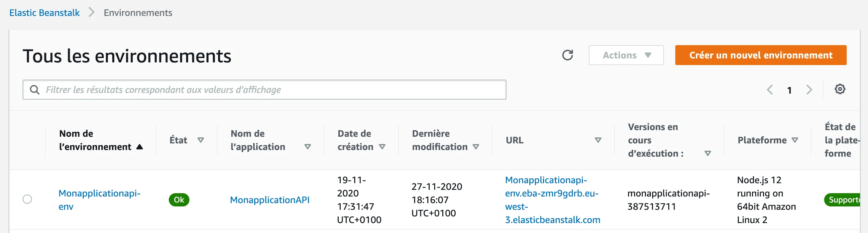Sort by État column arrow
This screenshot has width=868, height=233.
pyautogui.click(x=200, y=140)
